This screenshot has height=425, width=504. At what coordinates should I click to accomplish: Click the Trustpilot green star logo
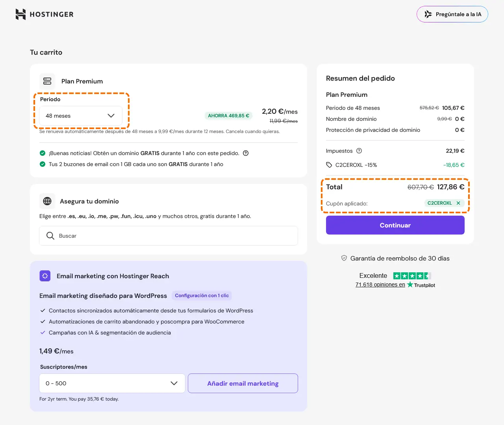(410, 285)
